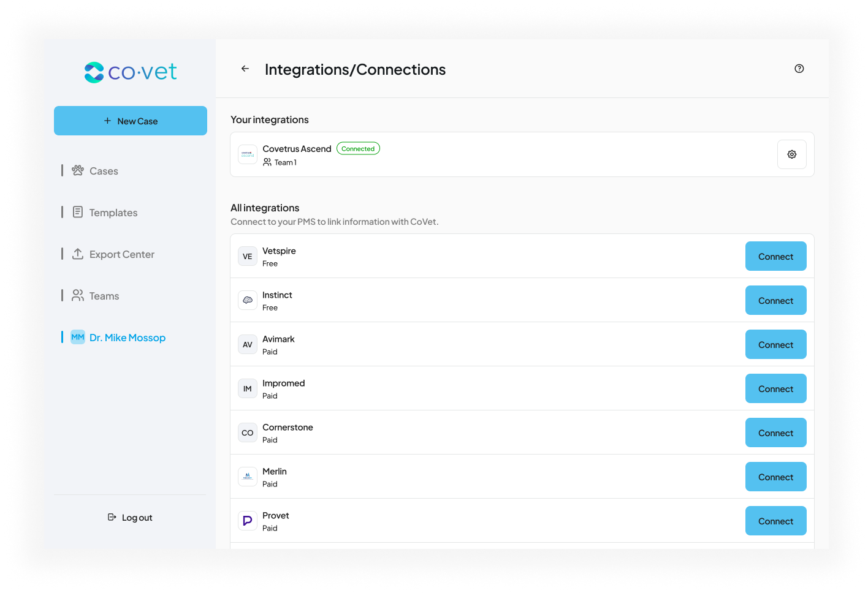Viewport: 868px width, 593px height.
Task: Create a New Case
Action: point(131,121)
